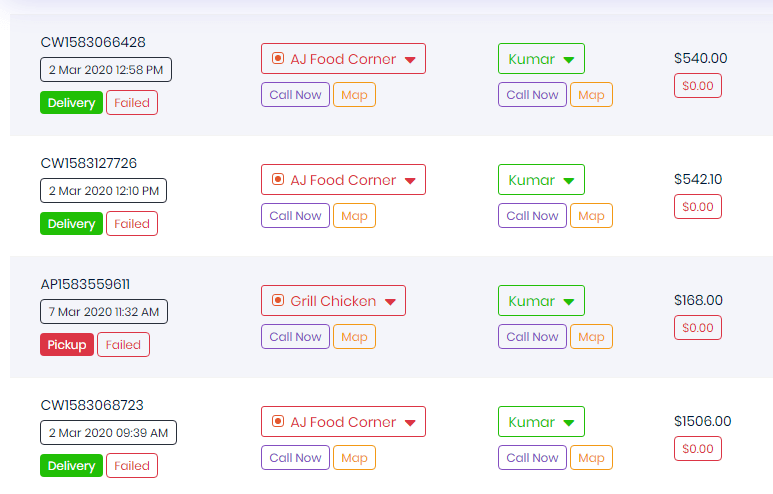Viewport: 773px width, 494px height.
Task: Open Kumar dropdown for order CW1583066428
Action: (541, 59)
